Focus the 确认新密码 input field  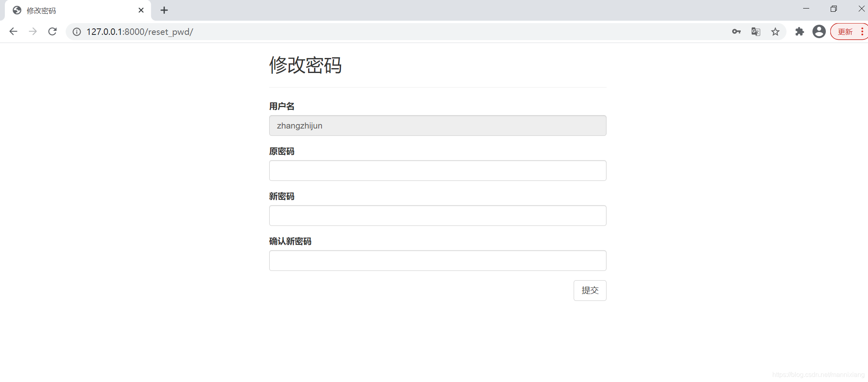437,261
